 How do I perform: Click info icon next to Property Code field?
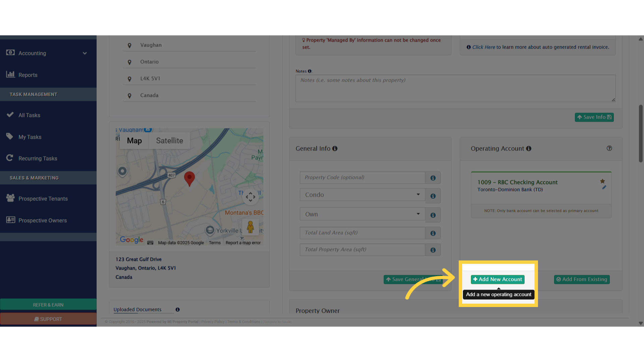433,178
